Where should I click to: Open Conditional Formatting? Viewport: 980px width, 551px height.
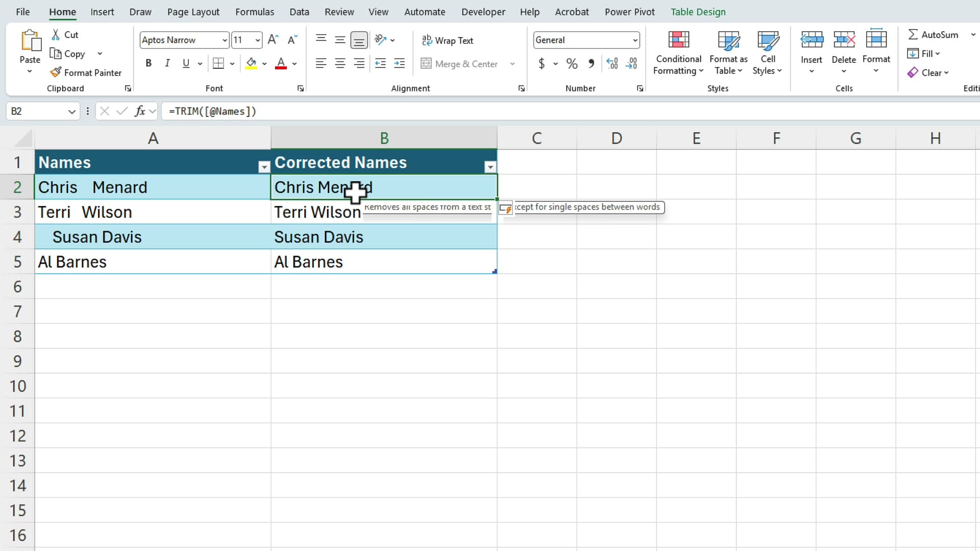(678, 51)
